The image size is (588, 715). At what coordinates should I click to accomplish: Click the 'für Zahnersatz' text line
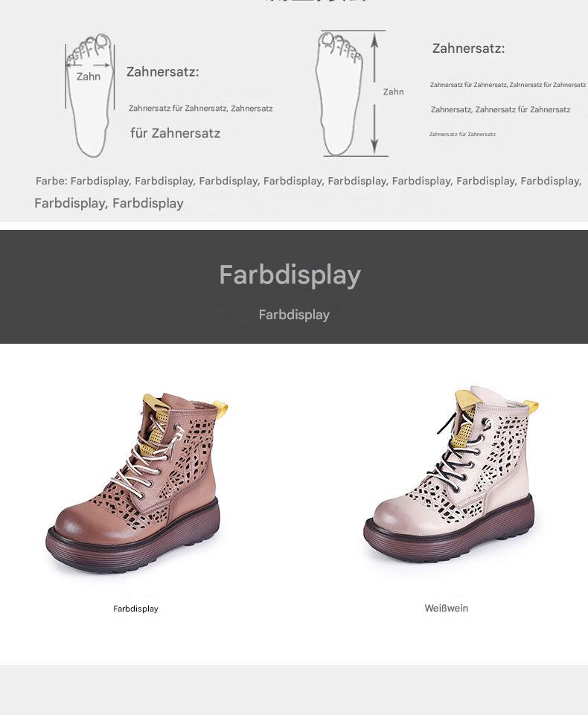click(175, 133)
